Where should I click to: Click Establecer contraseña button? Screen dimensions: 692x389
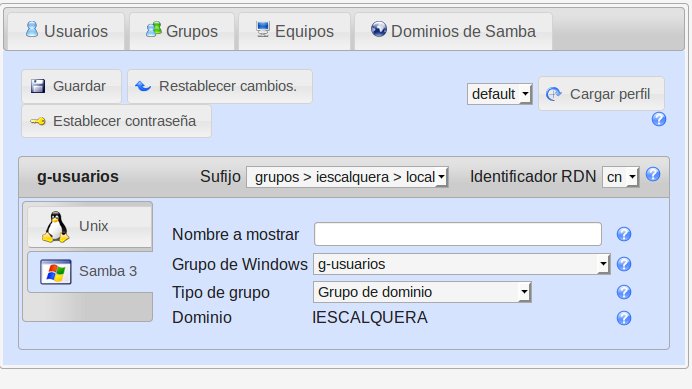[117, 121]
